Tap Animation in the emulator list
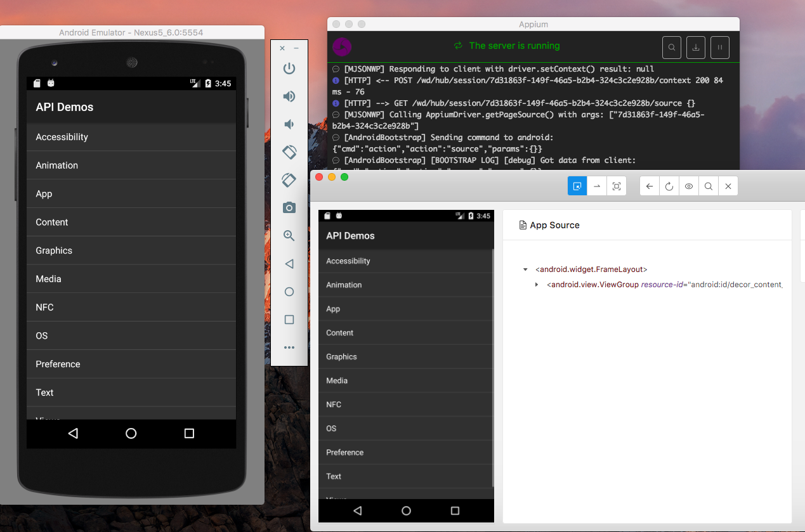Viewport: 805px width, 532px height. pyautogui.click(x=131, y=165)
